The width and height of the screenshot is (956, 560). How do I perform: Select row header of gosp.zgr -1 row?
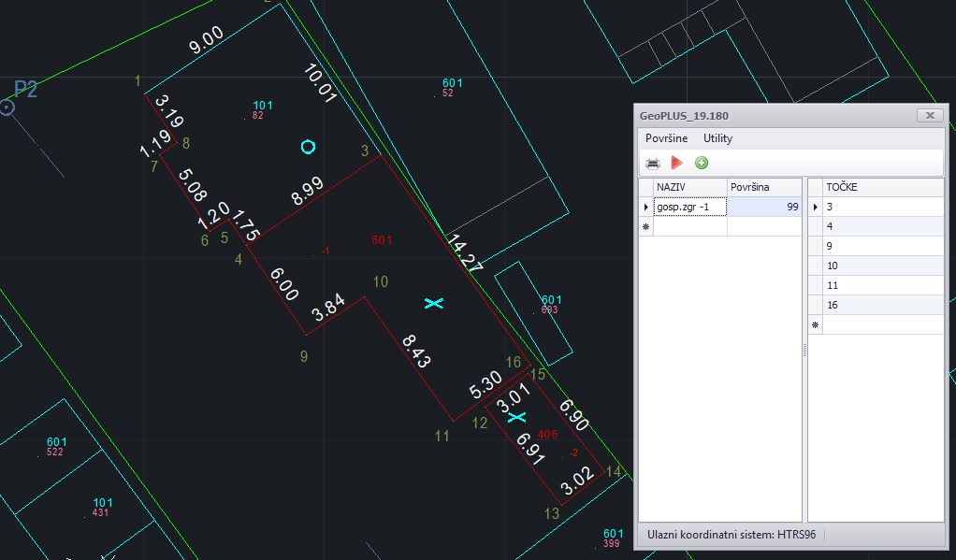645,207
